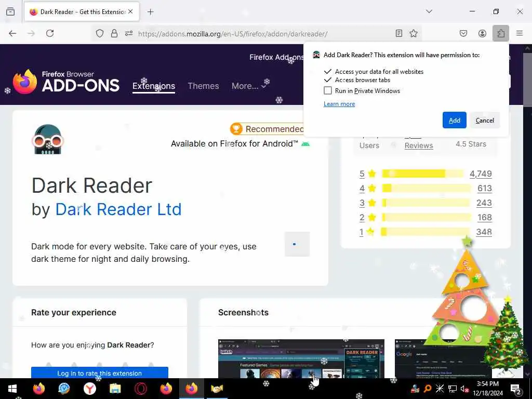Reload the current page
The width and height of the screenshot is (532, 399).
(50, 33)
